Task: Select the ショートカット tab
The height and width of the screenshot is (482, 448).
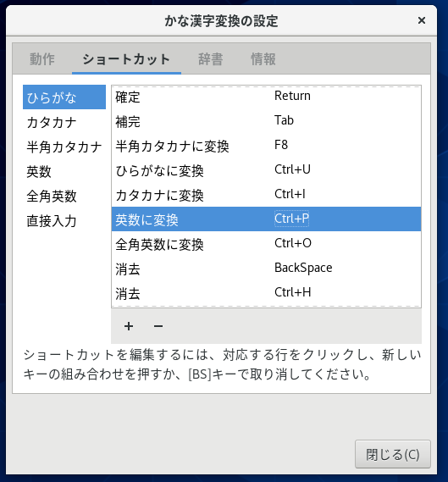Action: (x=126, y=59)
